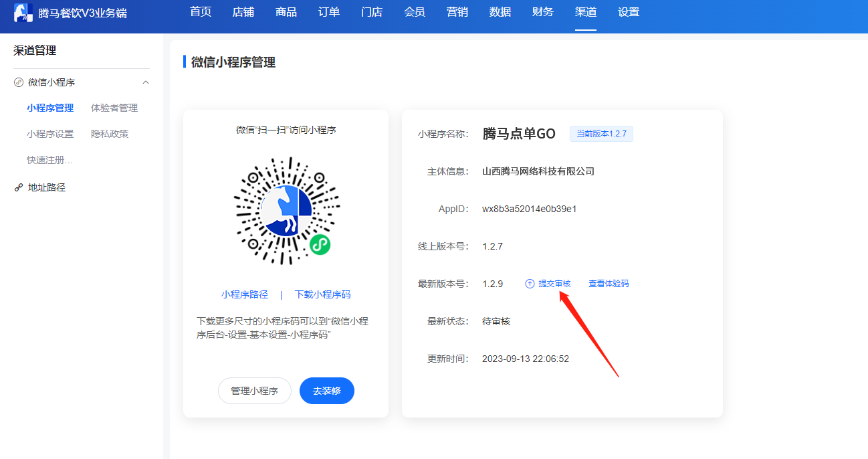The image size is (868, 459).
Task: Click the 提交审核 link
Action: pos(555,284)
